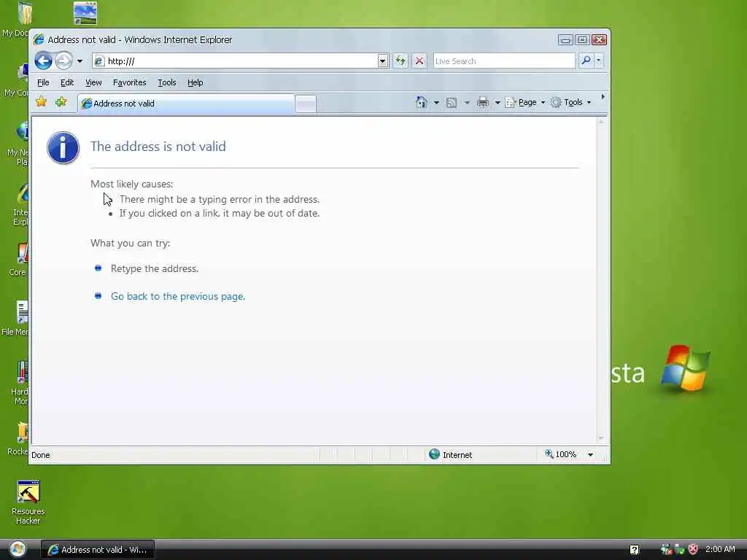747x560 pixels.
Task: Click the red security alert tray icon
Action: click(693, 550)
